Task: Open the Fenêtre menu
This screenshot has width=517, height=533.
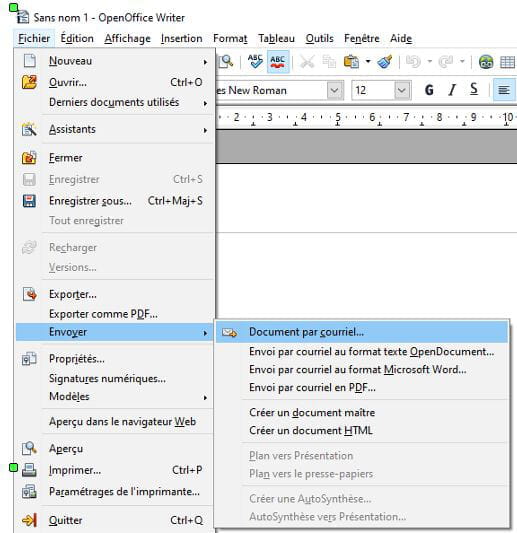Action: pos(362,38)
